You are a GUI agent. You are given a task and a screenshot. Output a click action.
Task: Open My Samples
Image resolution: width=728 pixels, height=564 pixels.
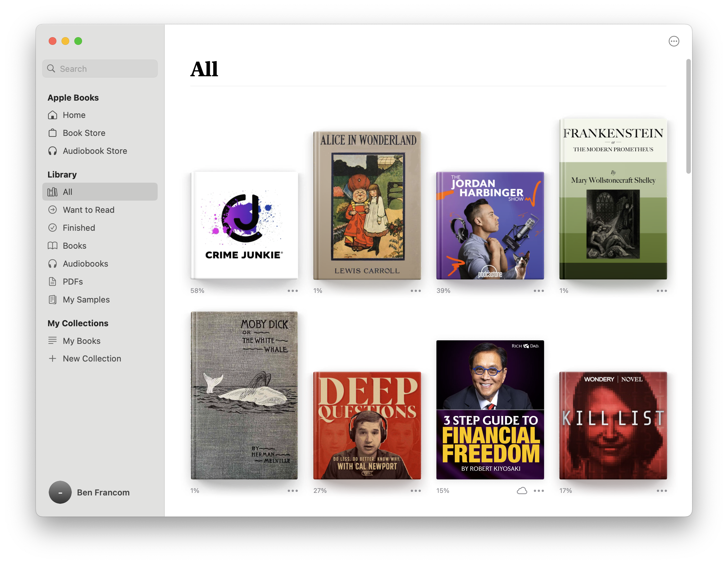[x=86, y=299]
